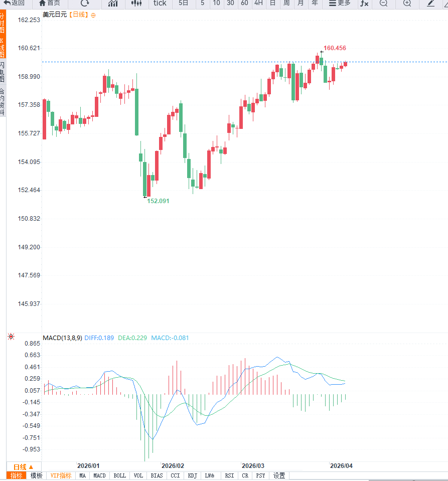Zoom out with the minus magnifier

(383, 3)
